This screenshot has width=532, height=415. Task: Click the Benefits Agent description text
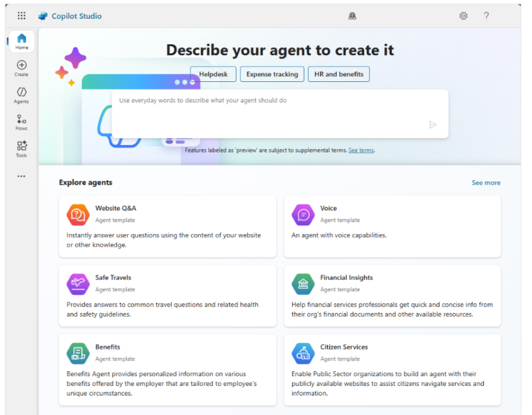(x=161, y=383)
